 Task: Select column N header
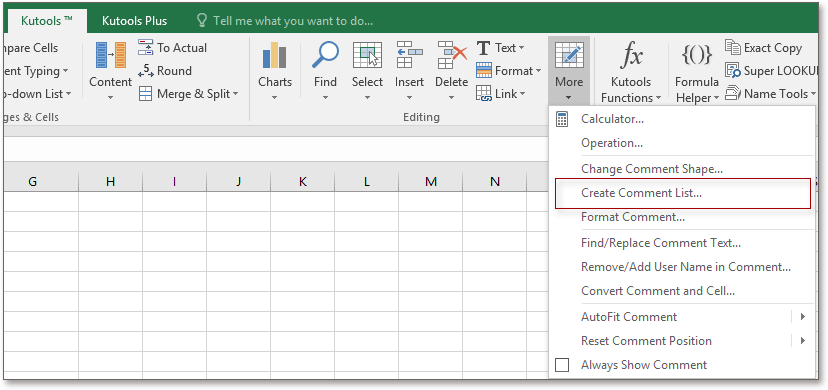click(494, 182)
